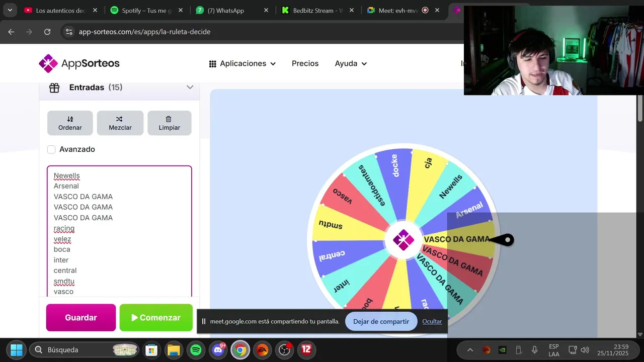This screenshot has width=644, height=362.
Task: Open the clock and date panel
Action: point(613,350)
